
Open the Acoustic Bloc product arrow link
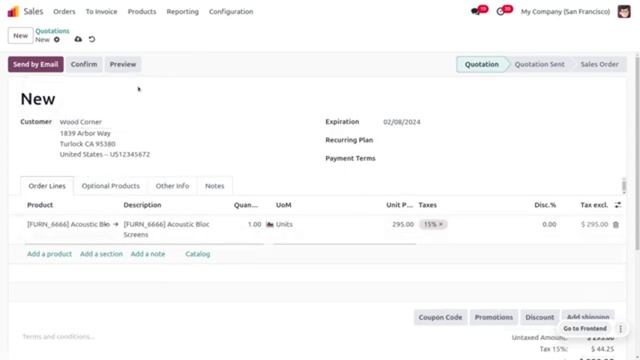[x=116, y=224]
